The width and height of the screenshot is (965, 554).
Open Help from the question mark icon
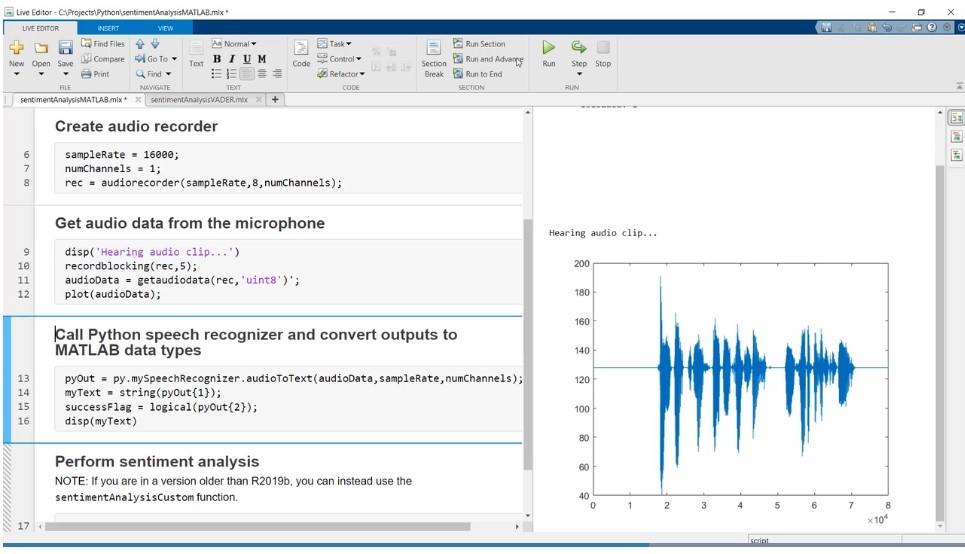coord(932,27)
